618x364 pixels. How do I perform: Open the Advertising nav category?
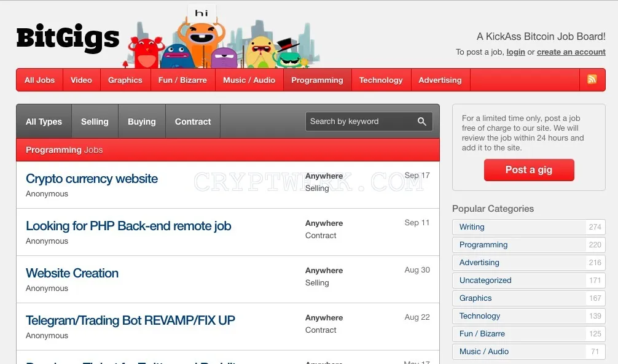pos(440,80)
